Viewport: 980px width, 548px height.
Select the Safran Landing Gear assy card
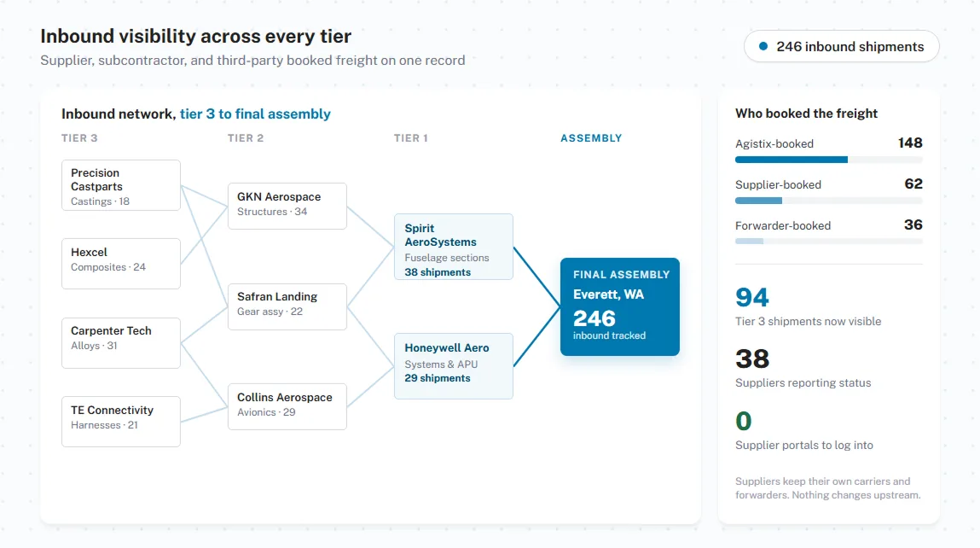click(287, 306)
